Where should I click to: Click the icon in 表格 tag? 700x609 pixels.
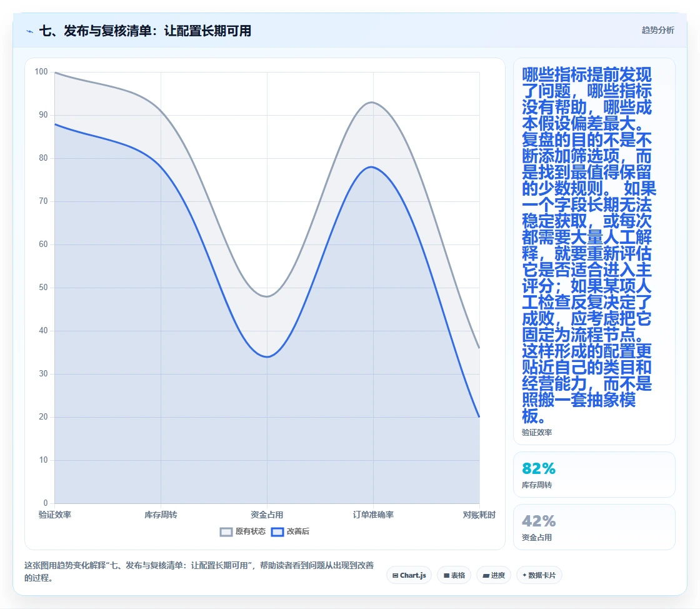click(446, 575)
